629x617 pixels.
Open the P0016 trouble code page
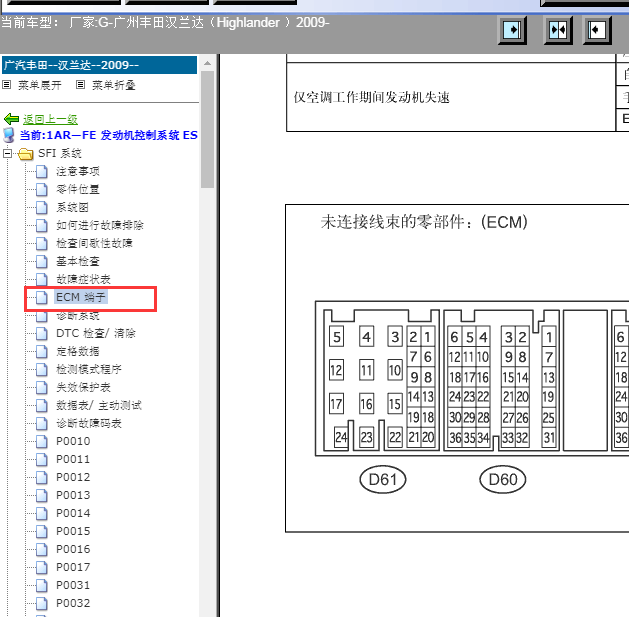coord(73,549)
